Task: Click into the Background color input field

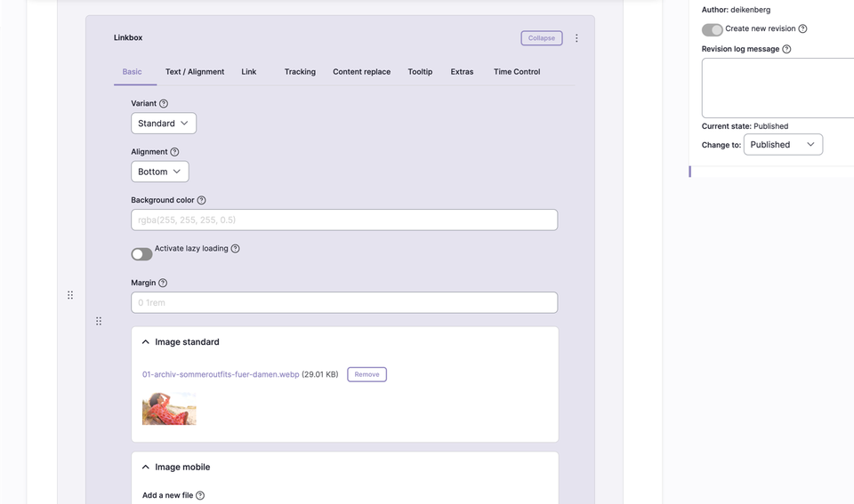Action: pyautogui.click(x=344, y=220)
